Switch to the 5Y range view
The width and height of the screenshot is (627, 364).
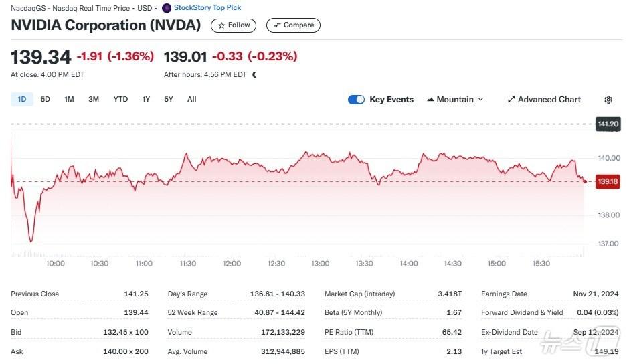(169, 99)
